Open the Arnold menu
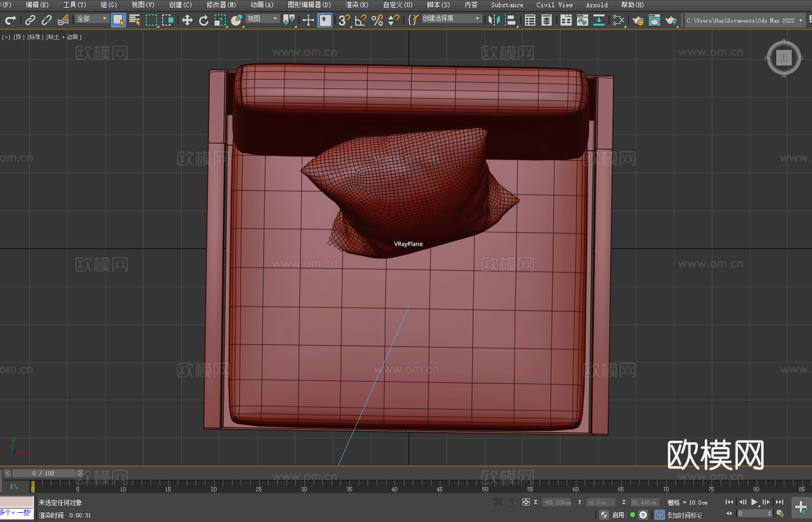 point(596,5)
